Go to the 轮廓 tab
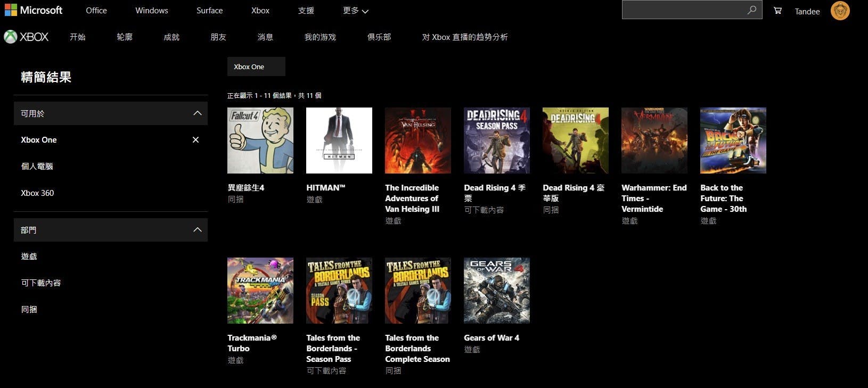Viewport: 868px width, 388px height. pyautogui.click(x=125, y=37)
